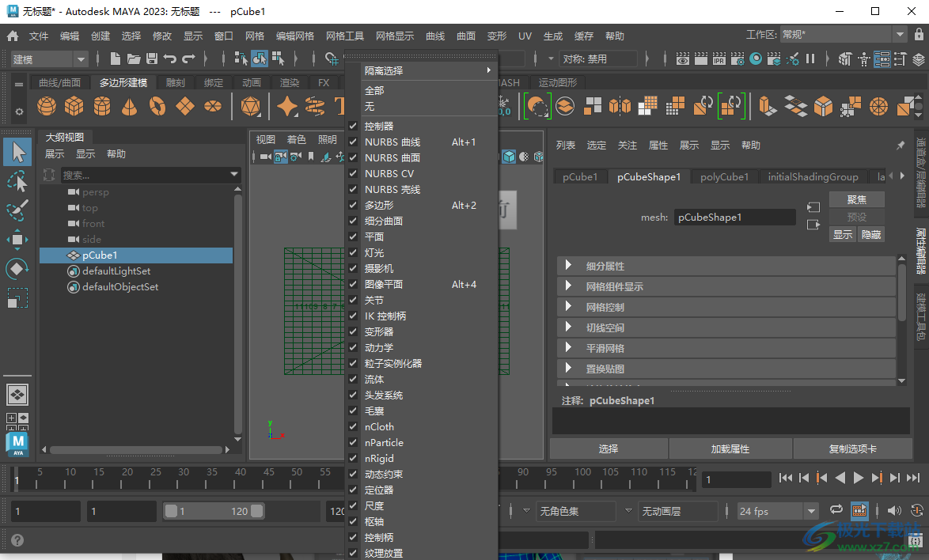Viewport: 929px width, 560px height.
Task: Uncheck NURBS 曲线 in show menu
Action: pyautogui.click(x=353, y=142)
